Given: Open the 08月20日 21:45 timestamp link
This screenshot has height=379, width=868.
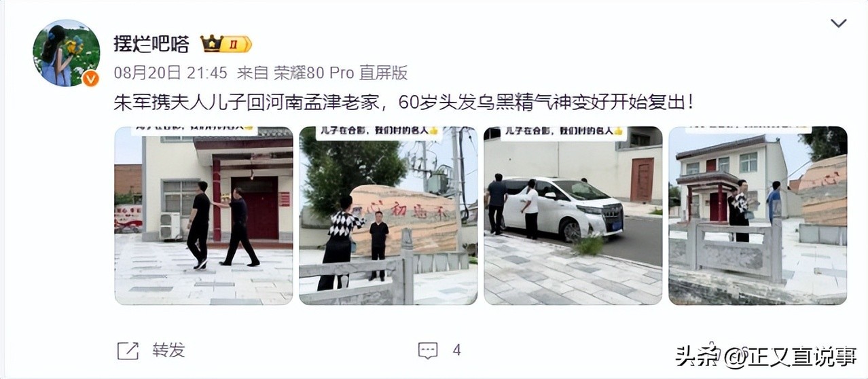Looking at the screenshot, I should click(170, 72).
